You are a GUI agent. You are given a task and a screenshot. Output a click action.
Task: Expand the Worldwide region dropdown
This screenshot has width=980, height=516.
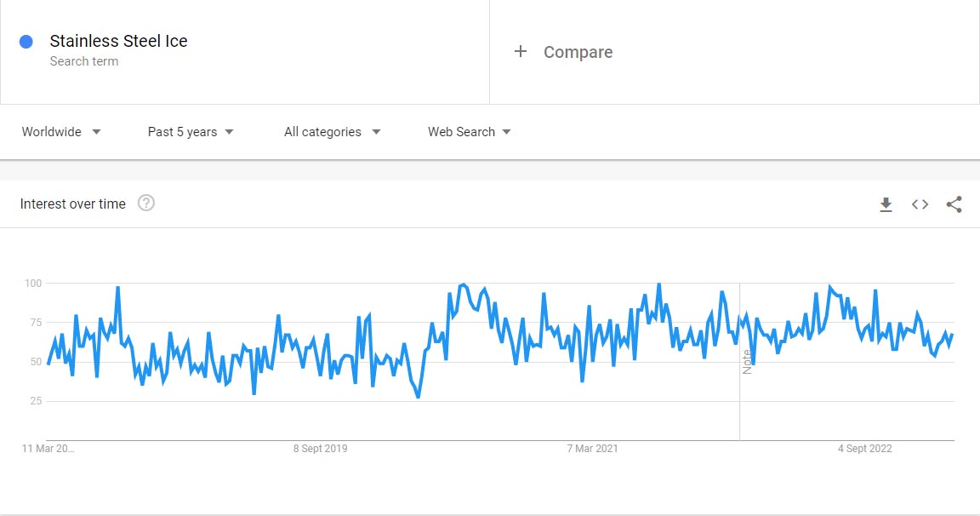click(x=61, y=132)
